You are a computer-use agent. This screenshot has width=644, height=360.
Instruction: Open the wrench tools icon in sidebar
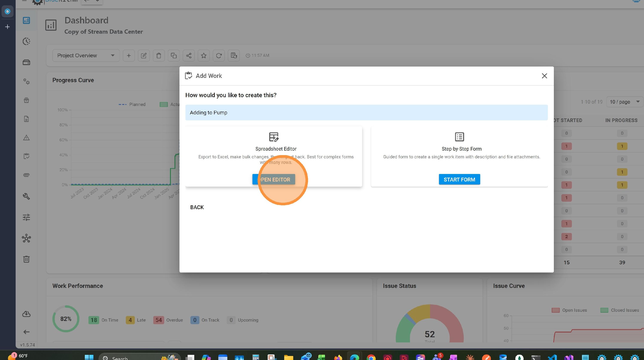click(26, 196)
